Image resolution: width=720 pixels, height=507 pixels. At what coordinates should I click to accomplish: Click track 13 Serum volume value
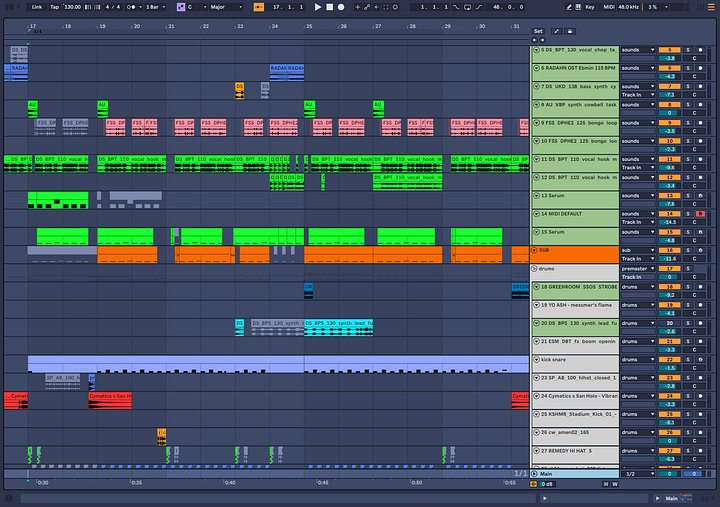pyautogui.click(x=669, y=204)
